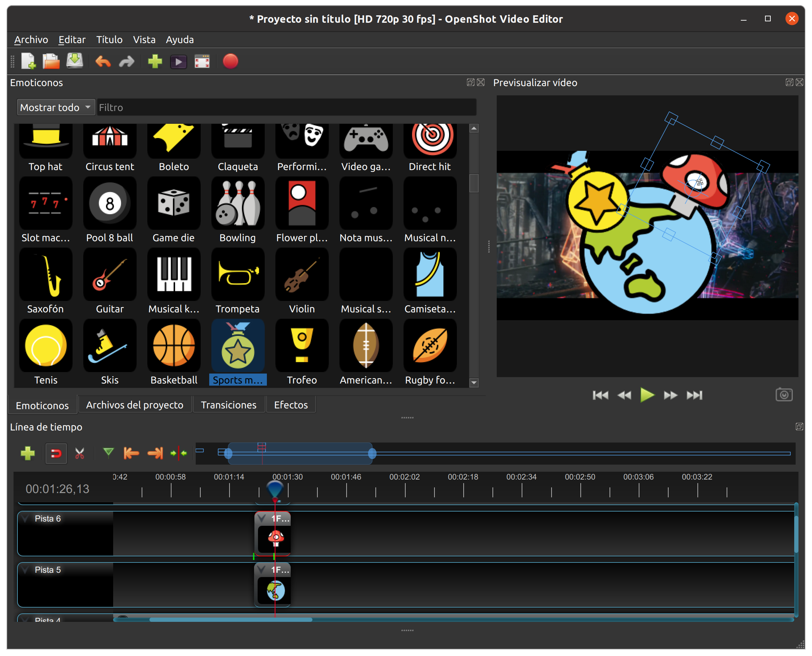Screen dimensions: 812x656
Task: Import media files with the green plus icon
Action: [x=155, y=61]
